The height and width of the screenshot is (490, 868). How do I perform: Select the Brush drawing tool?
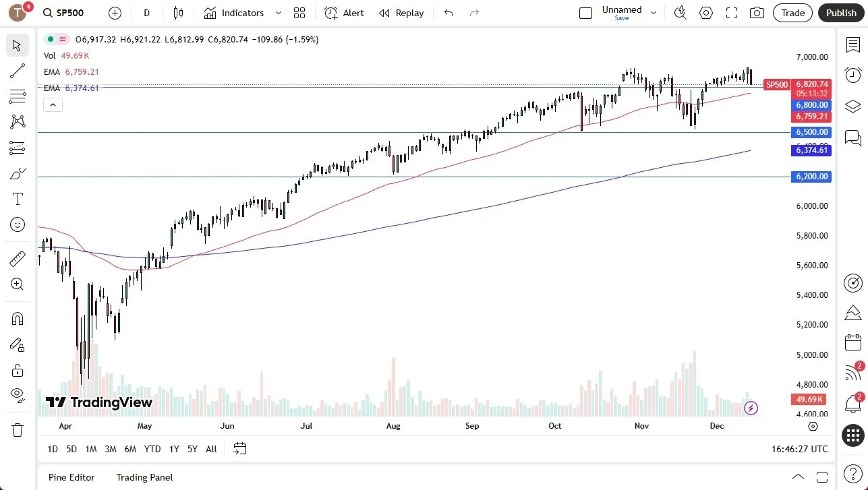pyautogui.click(x=17, y=173)
